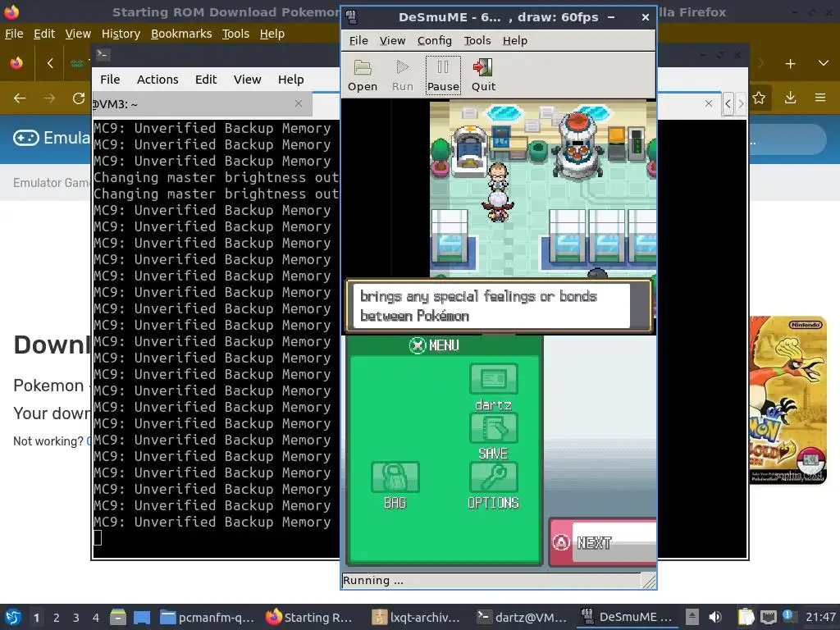Switch to workspace 4

(95, 618)
